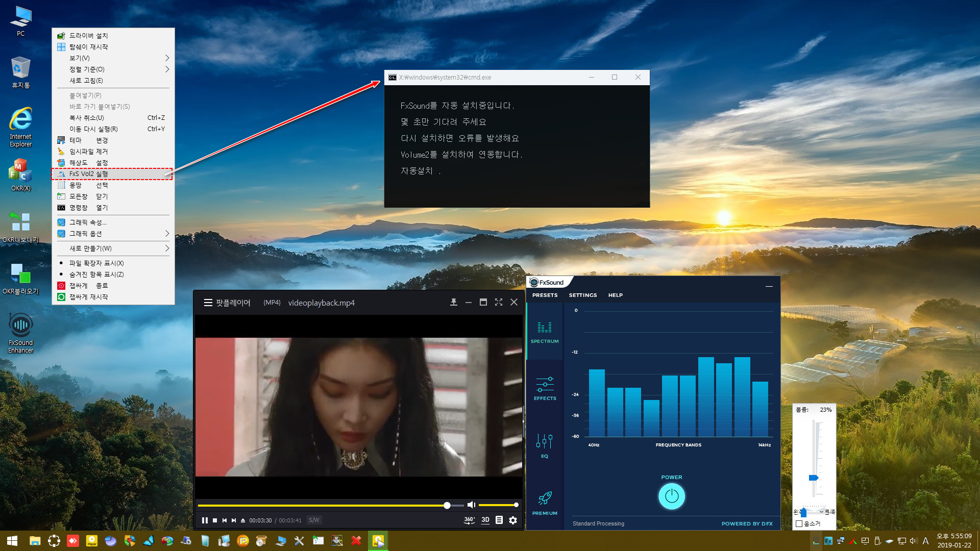Toggle 파일 확장자 표시(X) option
The image size is (980, 551).
113,263
